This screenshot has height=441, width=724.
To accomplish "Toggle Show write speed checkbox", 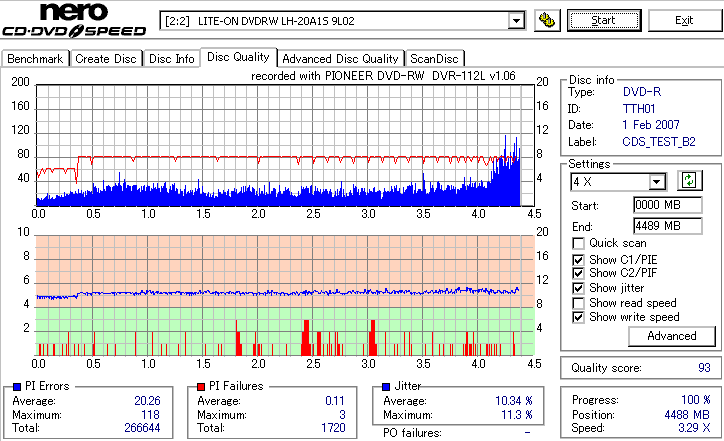I will coord(578,317).
